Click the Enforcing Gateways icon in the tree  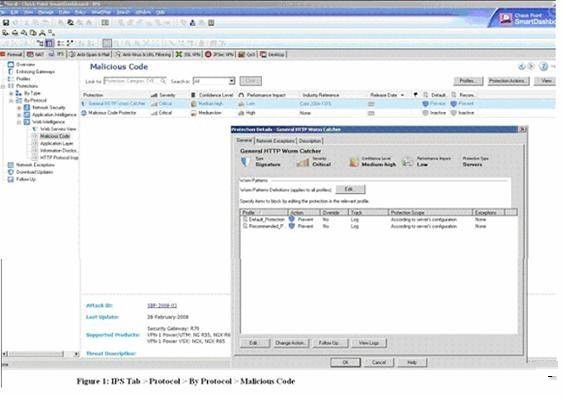(11, 72)
